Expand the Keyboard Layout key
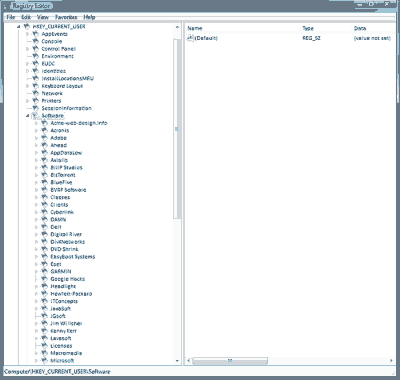This screenshot has width=400, height=380. pos(28,86)
